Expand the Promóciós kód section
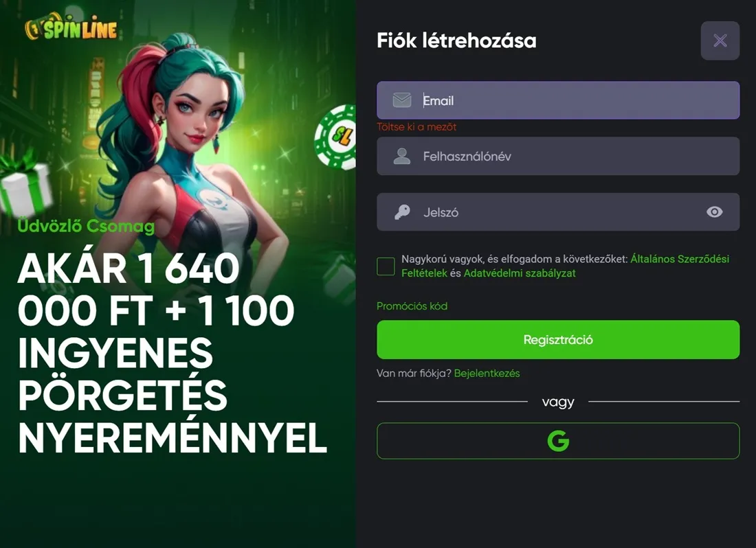This screenshot has height=548, width=756. click(412, 306)
